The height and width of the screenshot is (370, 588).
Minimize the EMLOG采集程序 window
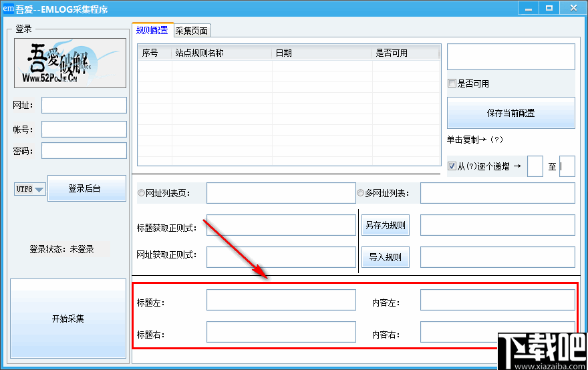click(529, 8)
